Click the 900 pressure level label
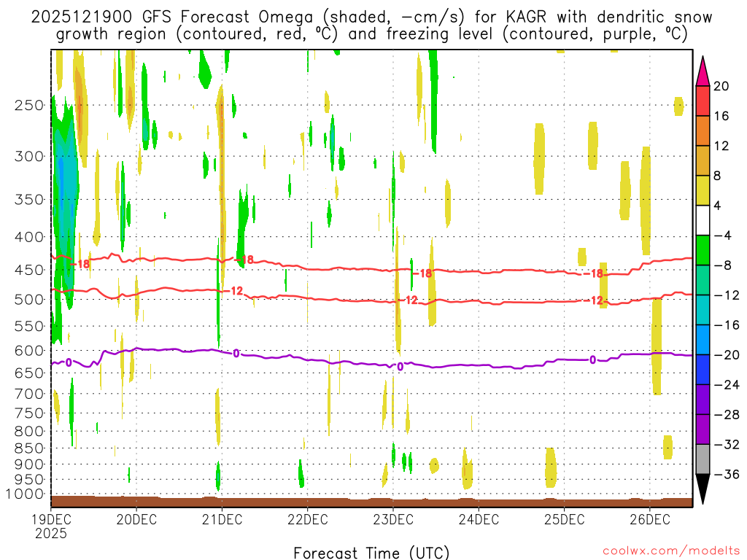The width and height of the screenshot is (747, 560). click(29, 464)
